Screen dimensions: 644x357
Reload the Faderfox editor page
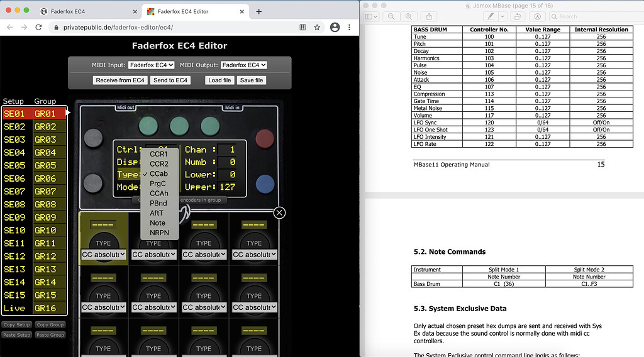click(x=38, y=28)
